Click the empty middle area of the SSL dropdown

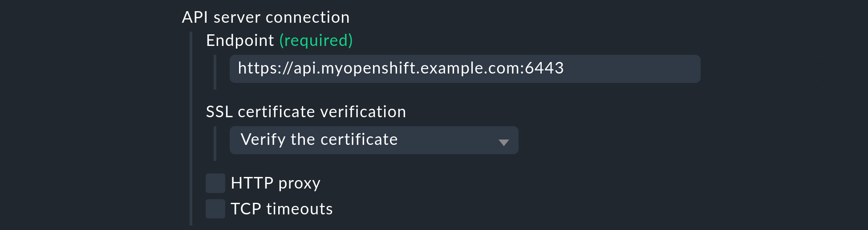(445, 140)
